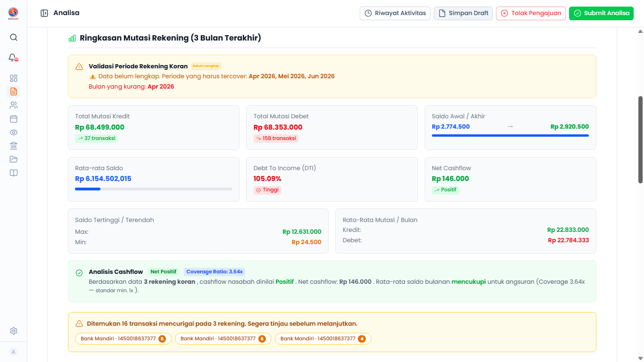Image resolution: width=644 pixels, height=362 pixels.
Task: Click Tolak Pengajuan to reject
Action: [x=531, y=13]
